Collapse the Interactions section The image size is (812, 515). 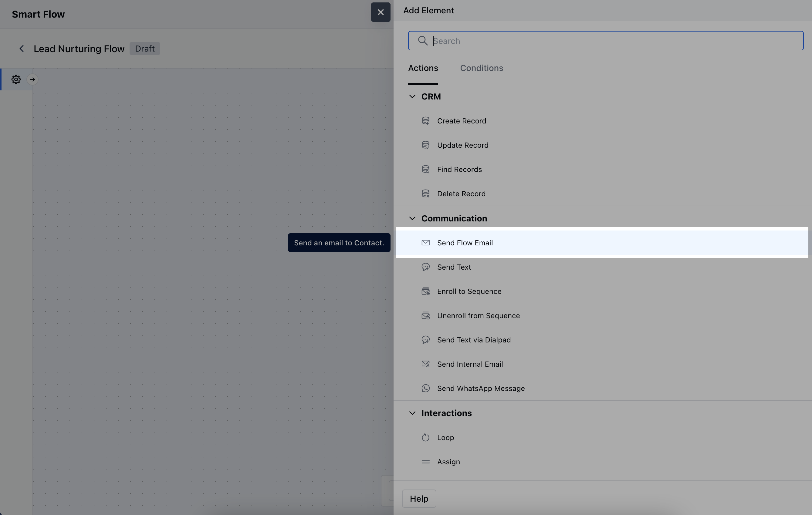(x=412, y=413)
